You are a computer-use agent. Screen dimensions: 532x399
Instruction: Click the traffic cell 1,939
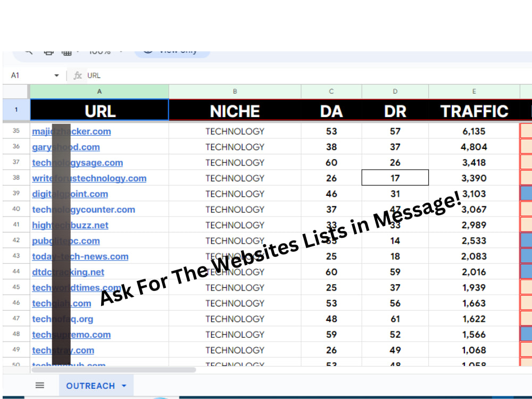(x=475, y=287)
